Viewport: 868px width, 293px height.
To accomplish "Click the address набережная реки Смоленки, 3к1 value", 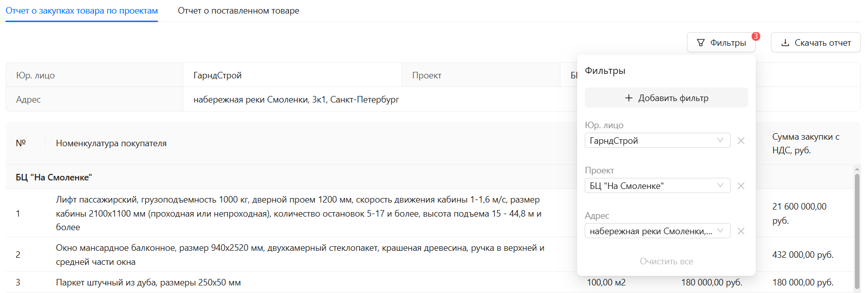I will click(296, 100).
